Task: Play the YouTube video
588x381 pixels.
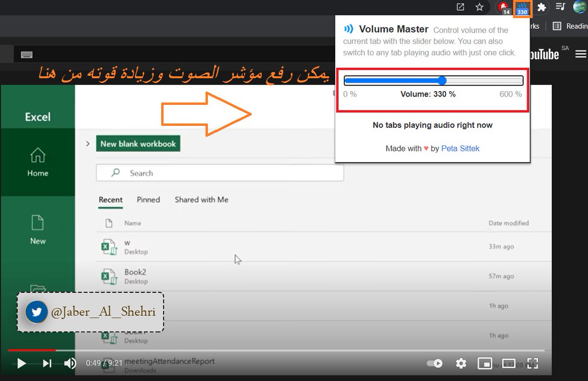Action: tap(21, 363)
